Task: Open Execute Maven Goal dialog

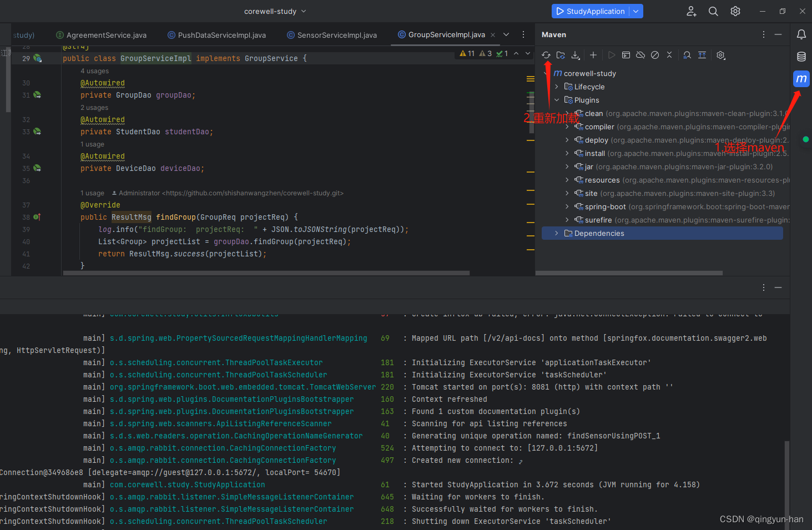Action: [626, 55]
